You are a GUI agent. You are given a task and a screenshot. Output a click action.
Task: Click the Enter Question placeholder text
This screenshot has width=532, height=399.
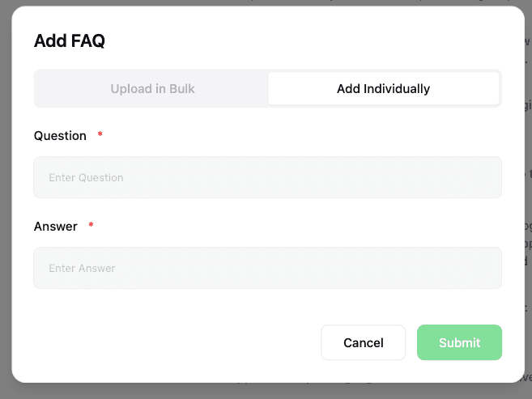86,177
